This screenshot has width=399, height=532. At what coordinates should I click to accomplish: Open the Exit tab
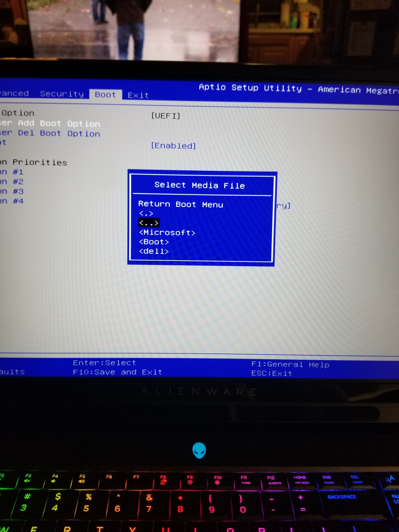(x=138, y=96)
